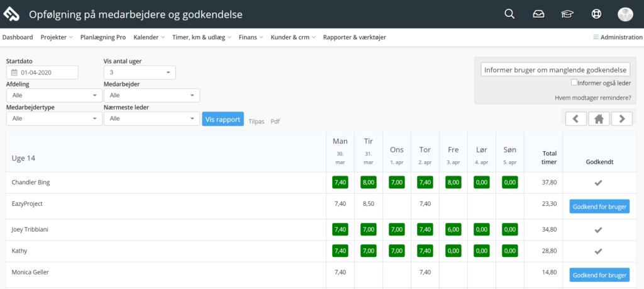Screen dimensions: 644x289
Task: Click Joey Tribbiani's approved checkmark
Action: coord(599,230)
